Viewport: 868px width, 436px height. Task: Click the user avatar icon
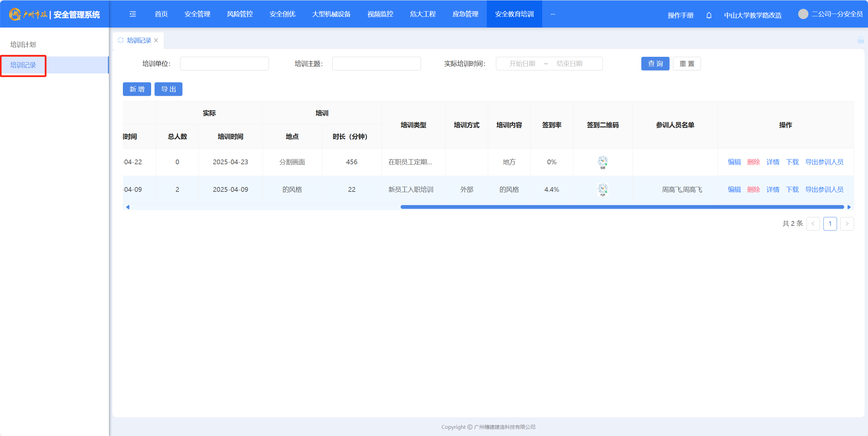tap(803, 14)
